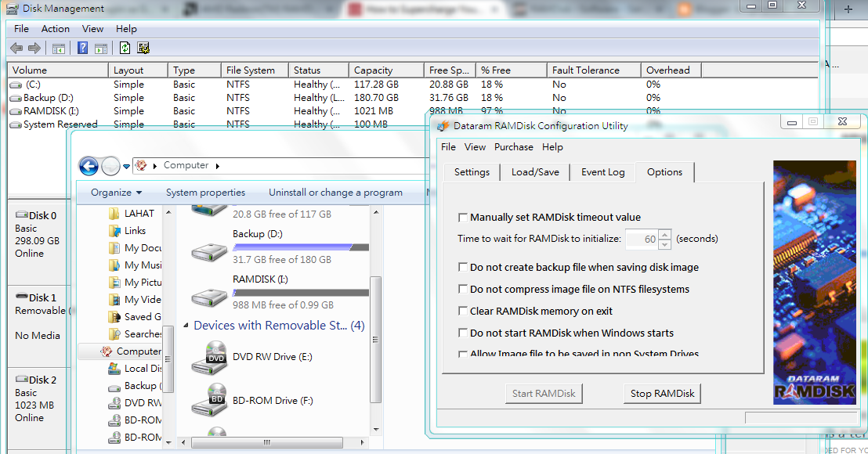Click the File System column header
Viewport: 868px width, 454px height.
[255, 70]
